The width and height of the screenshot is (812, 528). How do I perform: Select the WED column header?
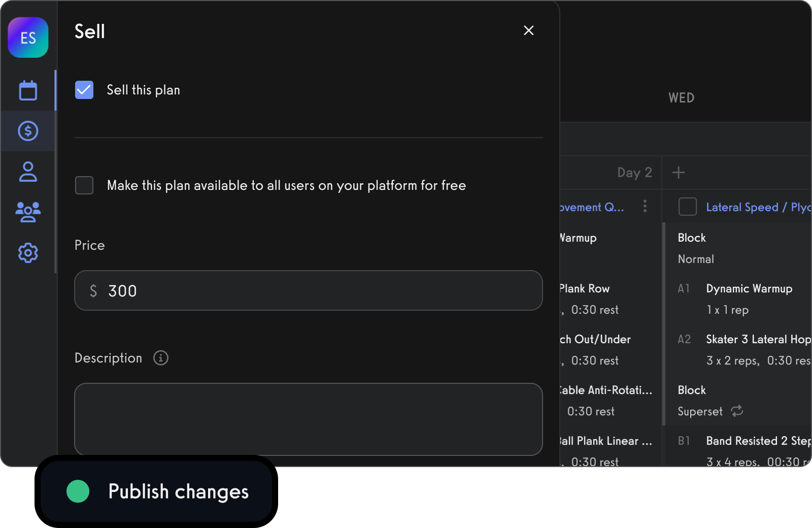coord(681,98)
